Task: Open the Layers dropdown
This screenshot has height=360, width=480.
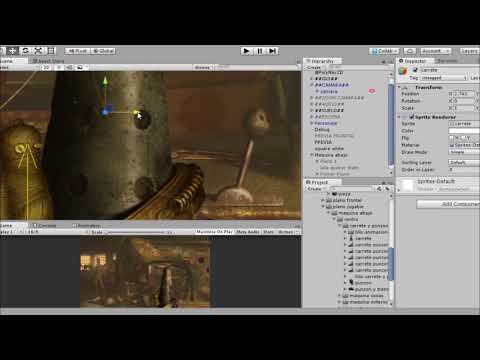Action: [470, 51]
